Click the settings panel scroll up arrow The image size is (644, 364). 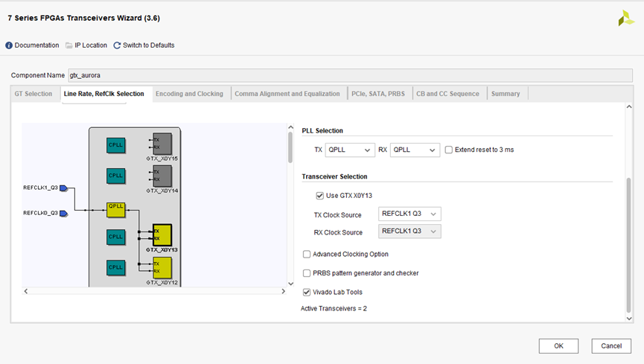tap(629, 106)
